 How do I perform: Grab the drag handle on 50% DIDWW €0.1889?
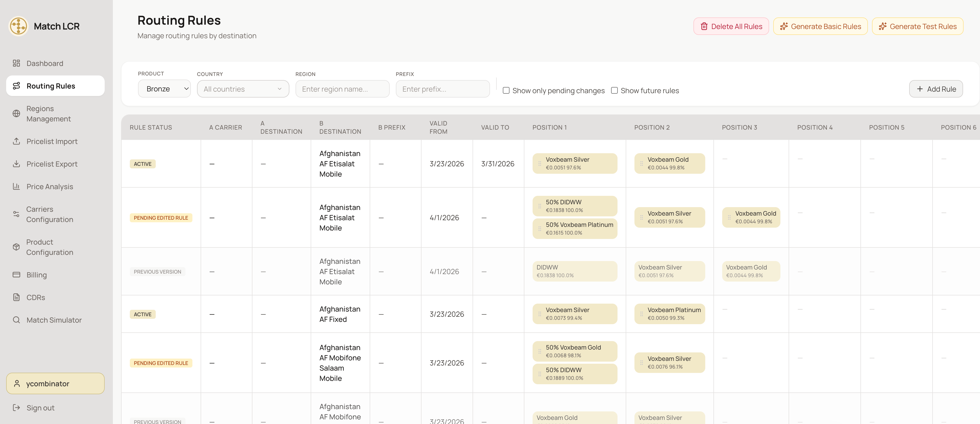coord(540,374)
